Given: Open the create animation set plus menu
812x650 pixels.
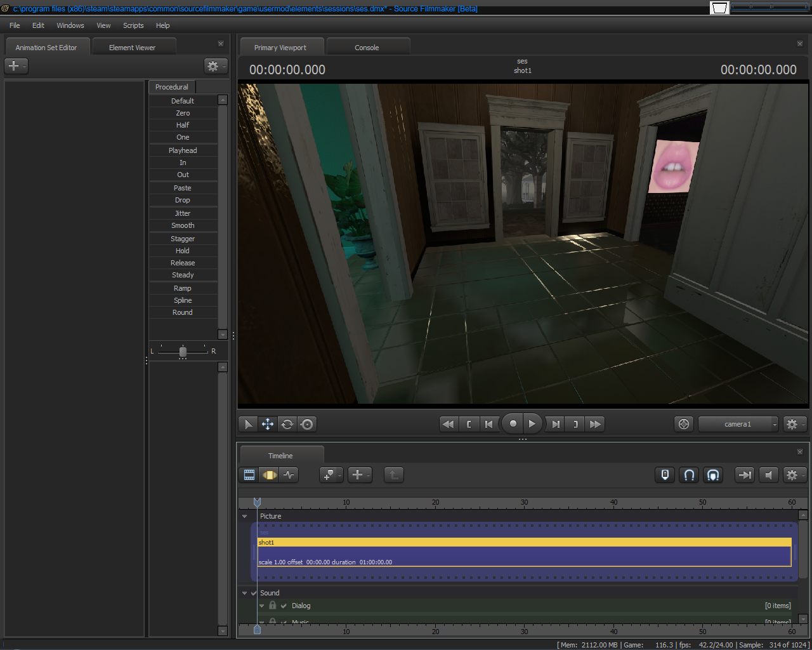Looking at the screenshot, I should (16, 65).
